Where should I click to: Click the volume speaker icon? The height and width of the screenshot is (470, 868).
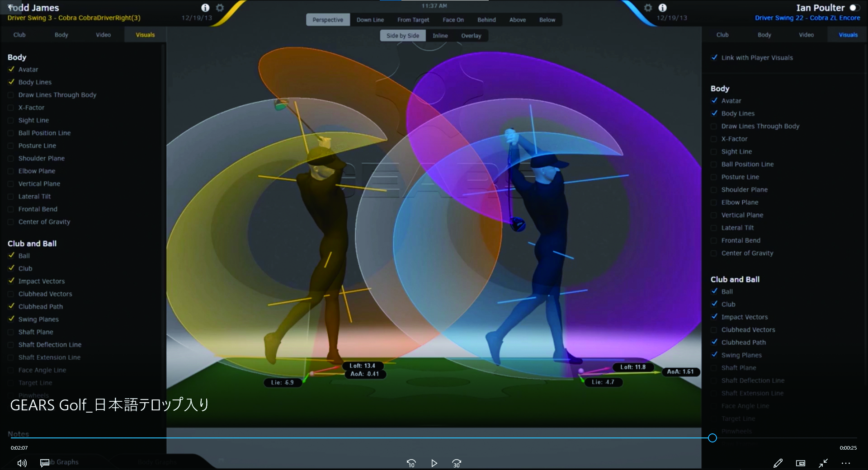click(x=22, y=463)
